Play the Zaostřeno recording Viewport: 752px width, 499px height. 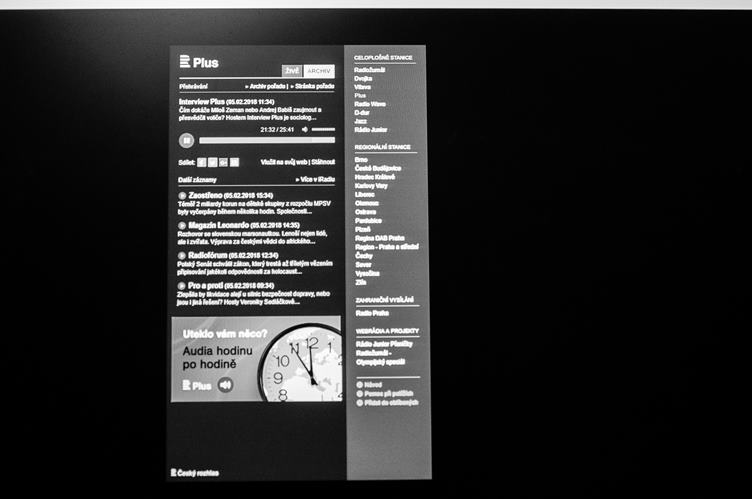[x=182, y=195]
